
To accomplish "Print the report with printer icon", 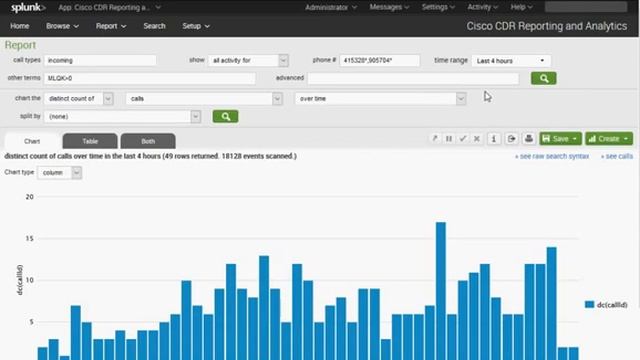I will tap(529, 139).
